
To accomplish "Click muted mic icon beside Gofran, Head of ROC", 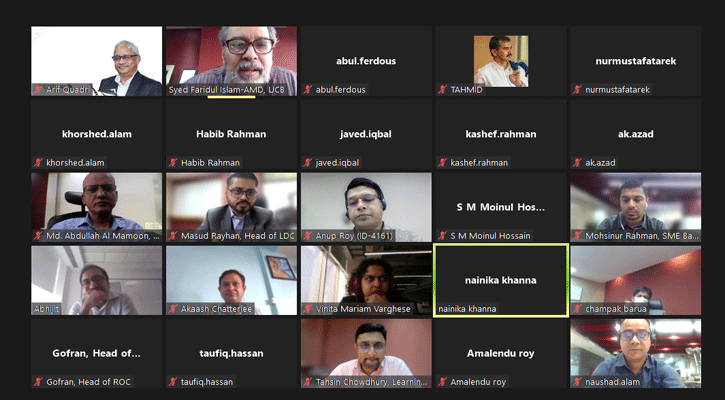I will point(38,382).
